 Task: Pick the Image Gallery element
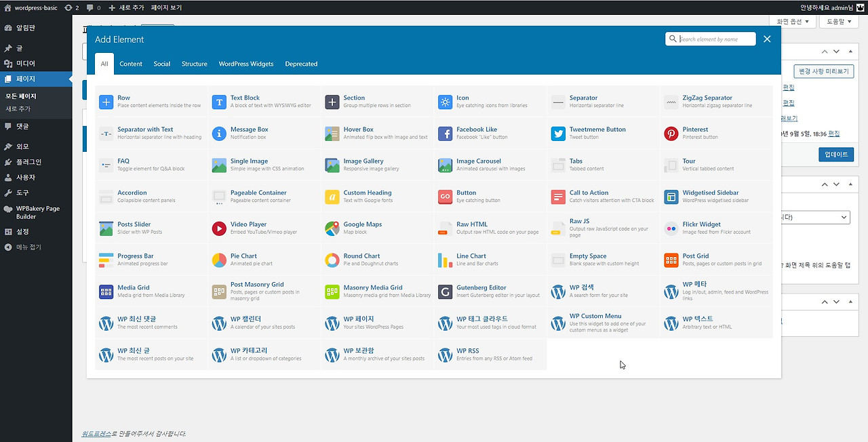[377, 165]
